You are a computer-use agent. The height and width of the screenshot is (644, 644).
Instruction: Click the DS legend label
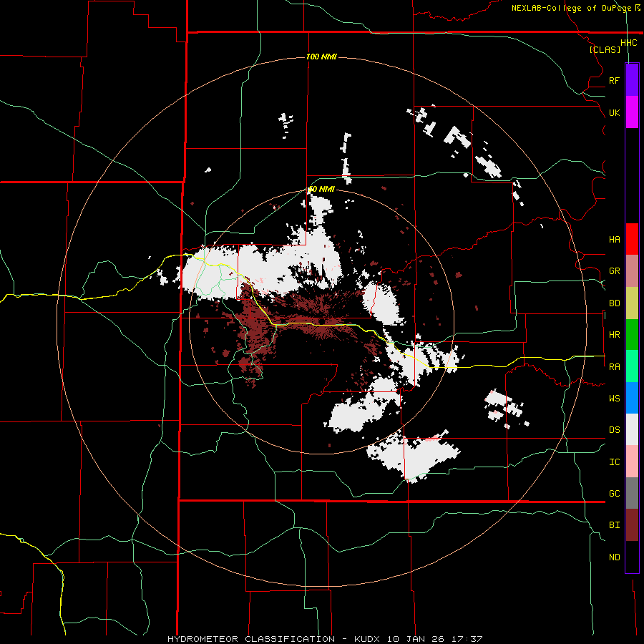614,430
